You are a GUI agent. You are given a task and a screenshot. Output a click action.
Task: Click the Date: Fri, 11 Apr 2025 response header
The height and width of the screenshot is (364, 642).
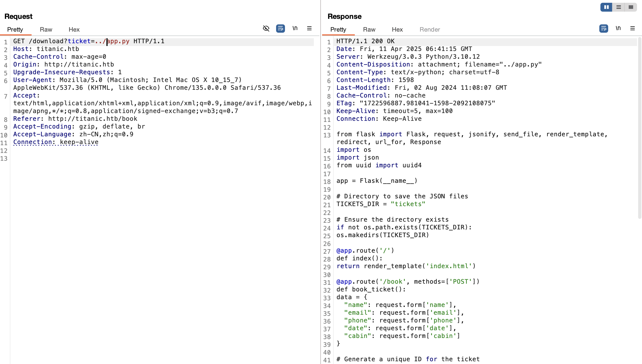(404, 49)
